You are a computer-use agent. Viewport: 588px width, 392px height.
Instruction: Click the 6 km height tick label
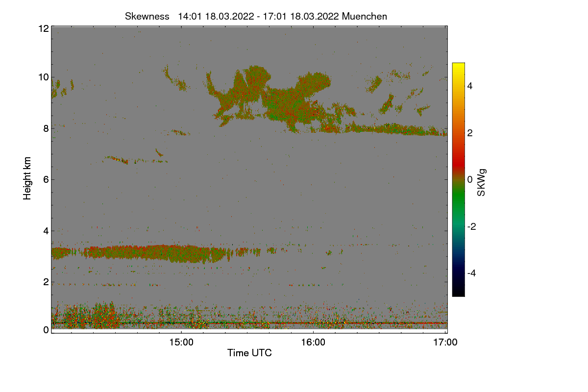[x=46, y=179]
